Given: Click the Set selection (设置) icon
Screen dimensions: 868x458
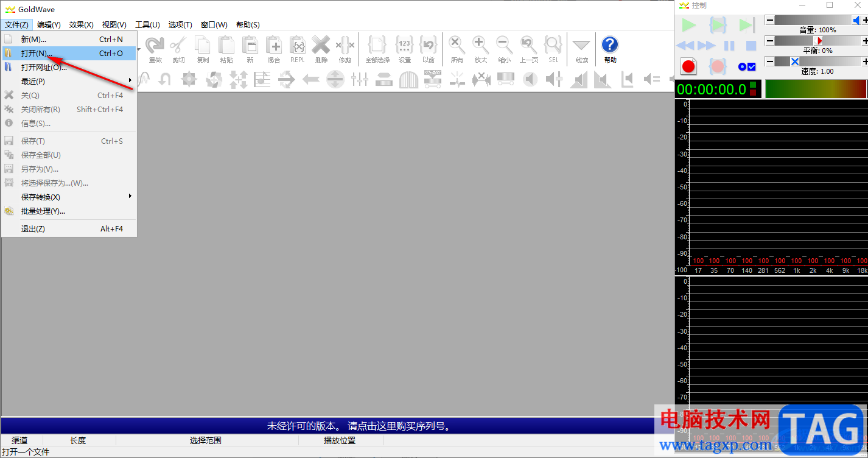Looking at the screenshot, I should click(404, 44).
